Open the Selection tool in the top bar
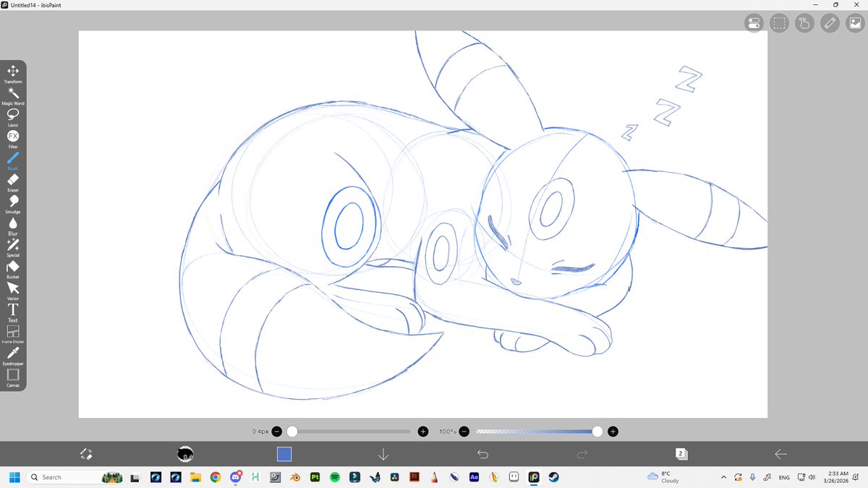This screenshot has width=868, height=488. tap(779, 22)
